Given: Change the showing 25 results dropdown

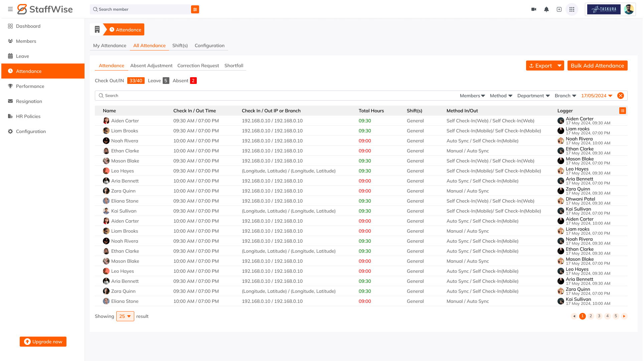Looking at the screenshot, I should 125,316.
